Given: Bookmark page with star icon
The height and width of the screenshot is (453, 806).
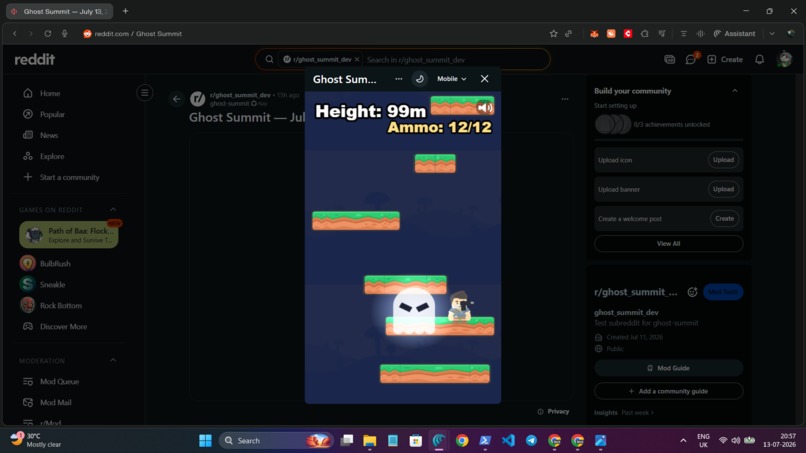Looking at the screenshot, I should (553, 33).
